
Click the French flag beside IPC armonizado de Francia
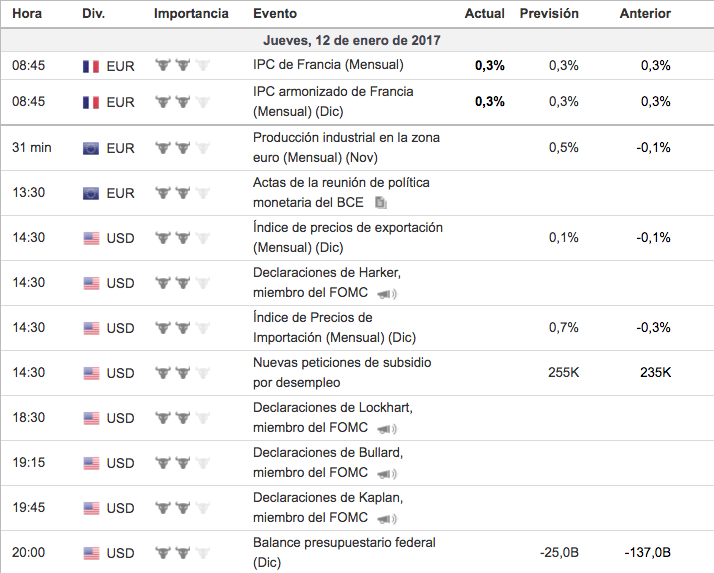click(x=92, y=102)
